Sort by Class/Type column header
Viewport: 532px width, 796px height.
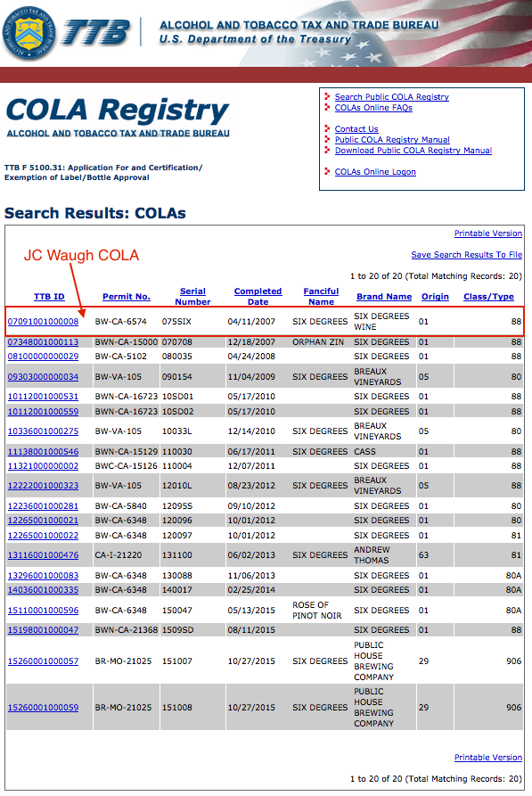[488, 297]
